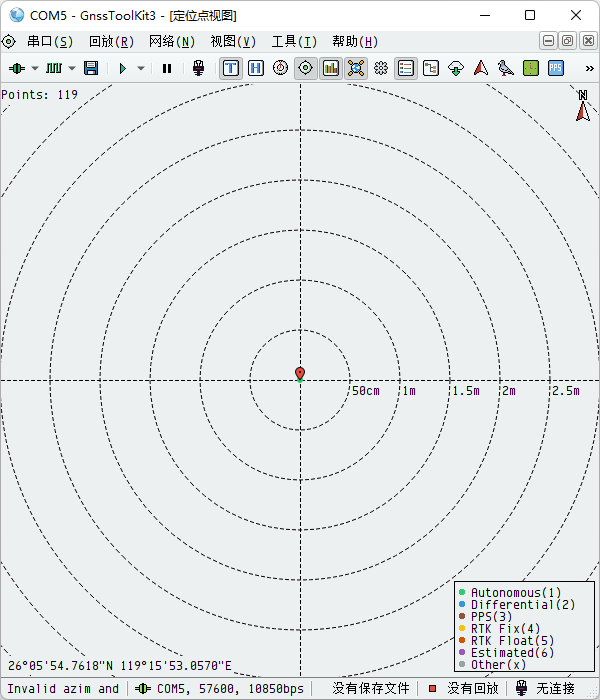Click the green Autonomous(1) legend dot
Screen dimensions: 600x700
pos(462,592)
